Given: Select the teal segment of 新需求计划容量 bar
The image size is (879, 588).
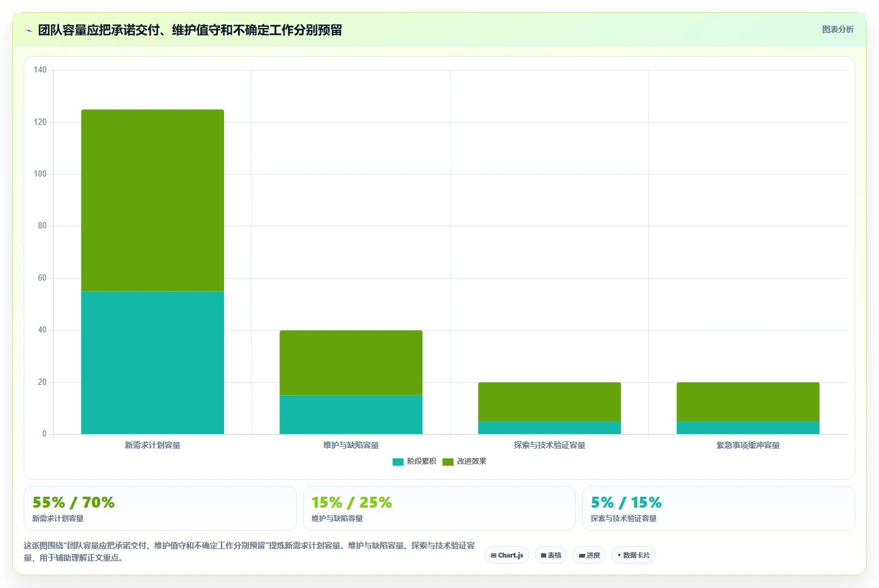Looking at the screenshot, I should pyautogui.click(x=152, y=363).
